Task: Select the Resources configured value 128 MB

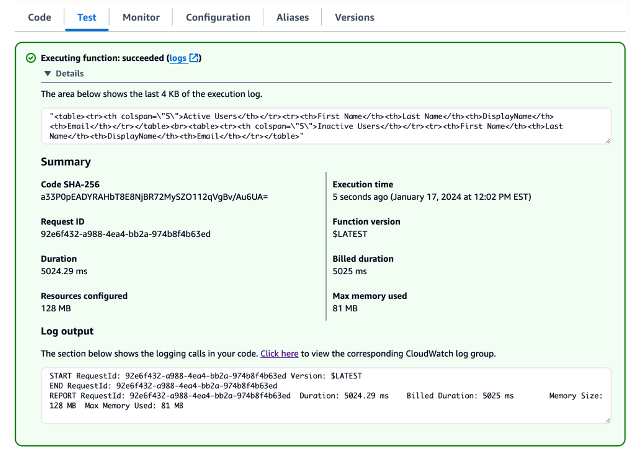Action: point(56,308)
